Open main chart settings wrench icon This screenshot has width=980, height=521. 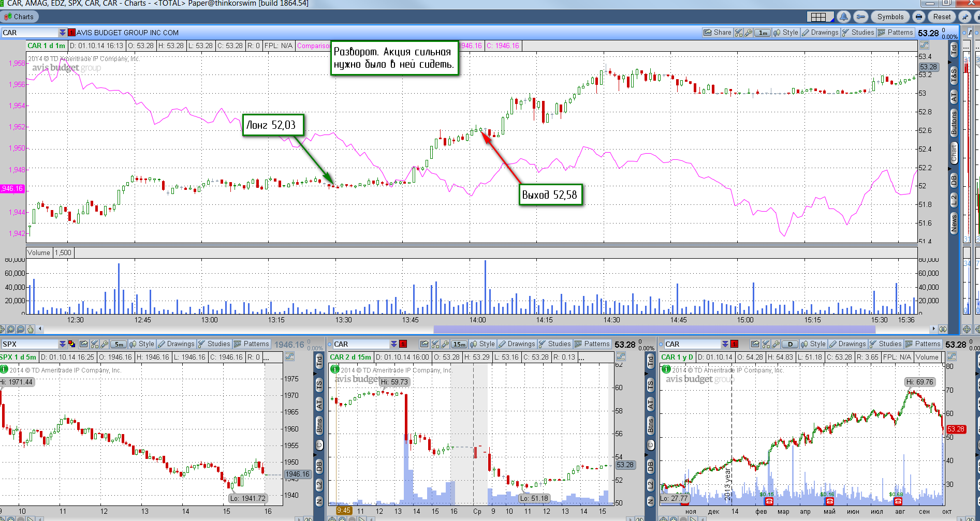[x=748, y=33]
